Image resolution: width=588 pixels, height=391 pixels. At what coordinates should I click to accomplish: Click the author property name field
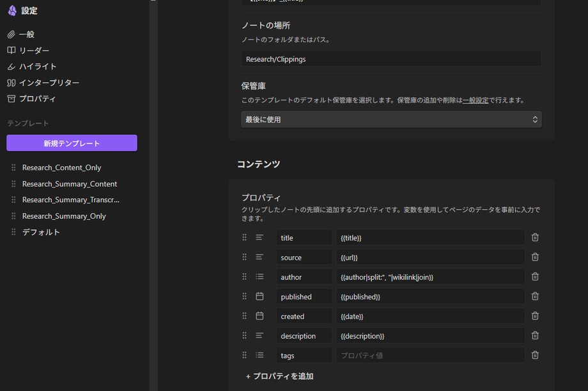304,277
